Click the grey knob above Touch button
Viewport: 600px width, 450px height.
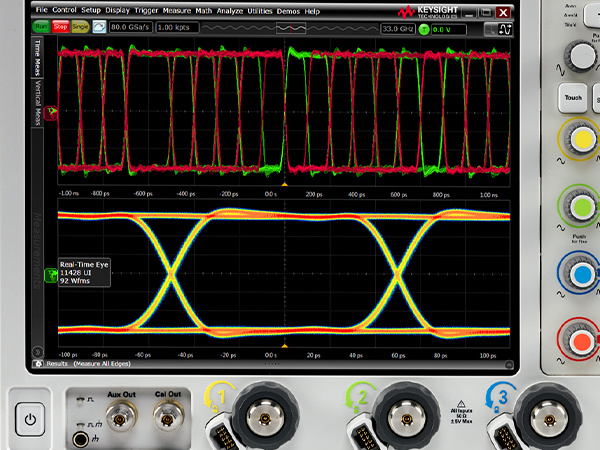581,57
